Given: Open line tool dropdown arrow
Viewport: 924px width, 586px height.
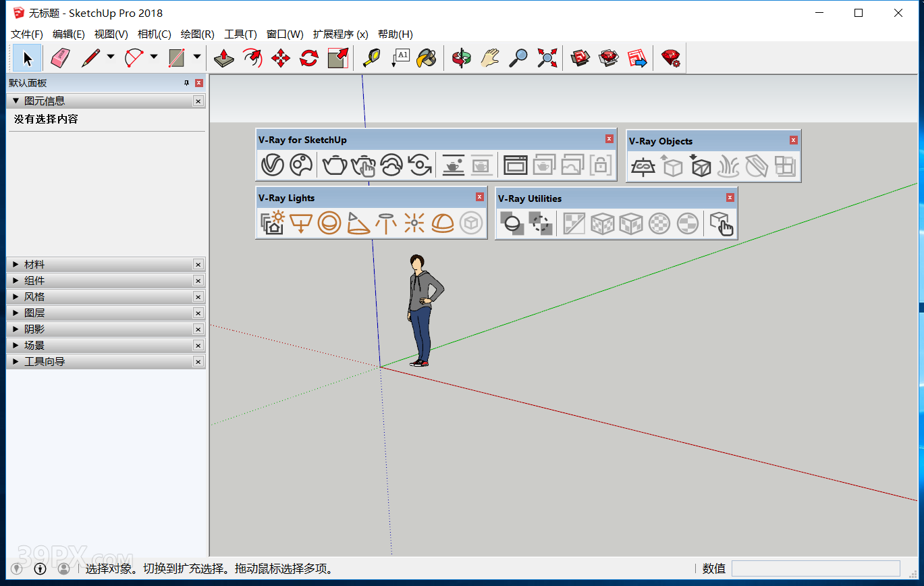Looking at the screenshot, I should pos(111,57).
